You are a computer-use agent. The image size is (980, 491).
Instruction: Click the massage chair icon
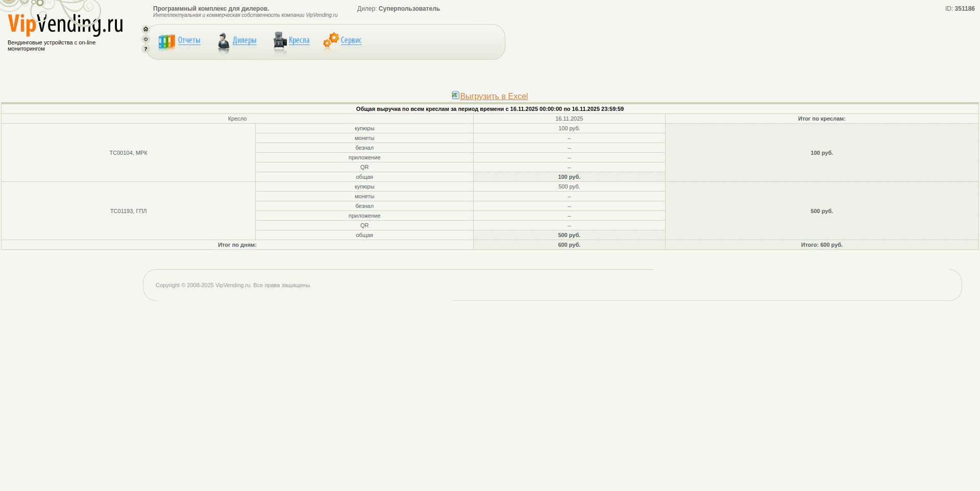point(280,41)
